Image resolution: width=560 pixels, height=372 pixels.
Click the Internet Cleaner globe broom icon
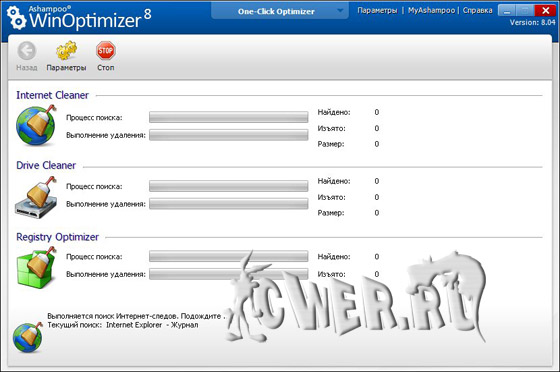coord(36,125)
